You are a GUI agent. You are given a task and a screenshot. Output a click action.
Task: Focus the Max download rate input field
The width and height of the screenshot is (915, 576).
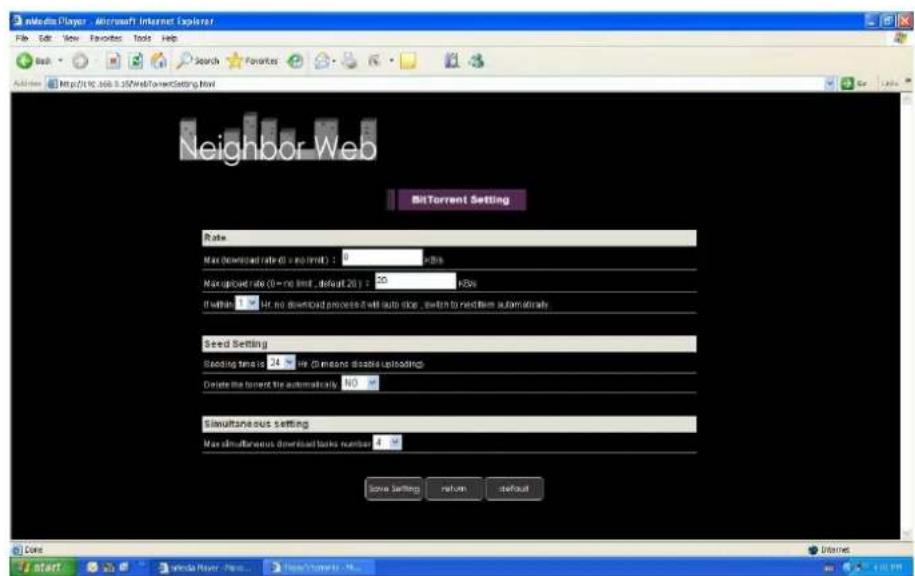pos(382,257)
